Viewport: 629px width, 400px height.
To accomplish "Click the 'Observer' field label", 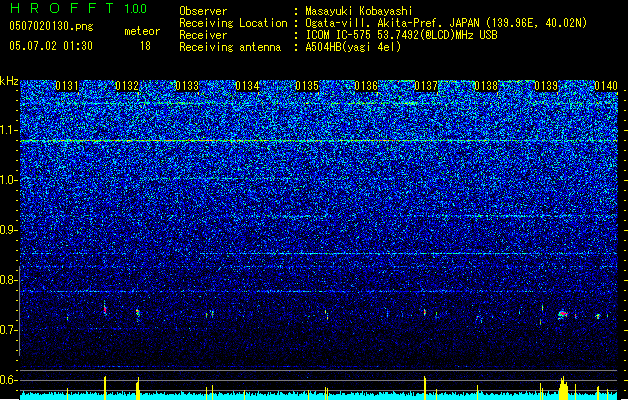I will coord(203,11).
